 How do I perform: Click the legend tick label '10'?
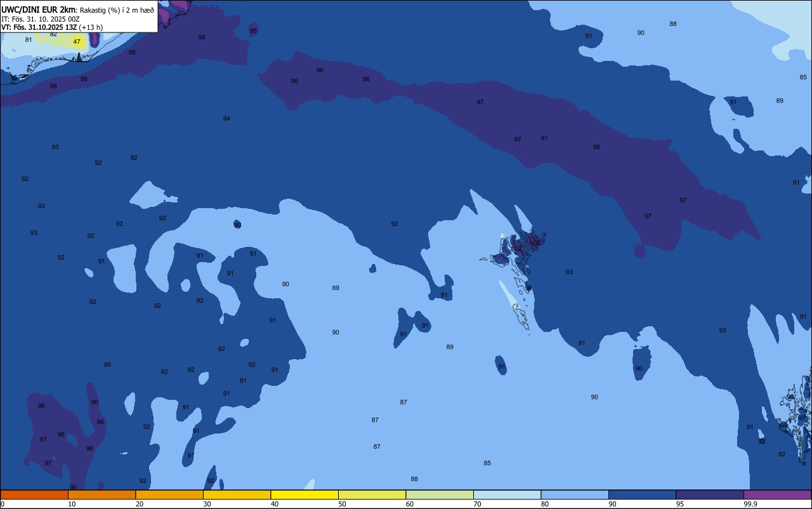pyautogui.click(x=72, y=504)
